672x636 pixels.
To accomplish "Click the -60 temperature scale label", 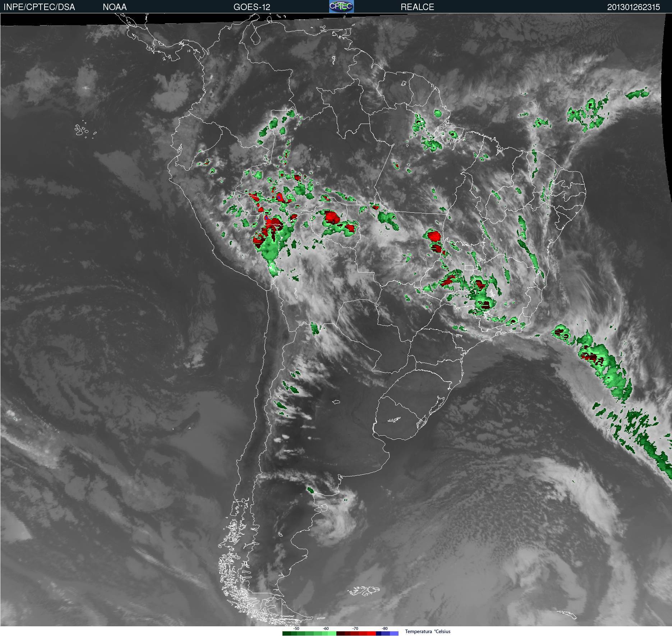I will (x=326, y=628).
